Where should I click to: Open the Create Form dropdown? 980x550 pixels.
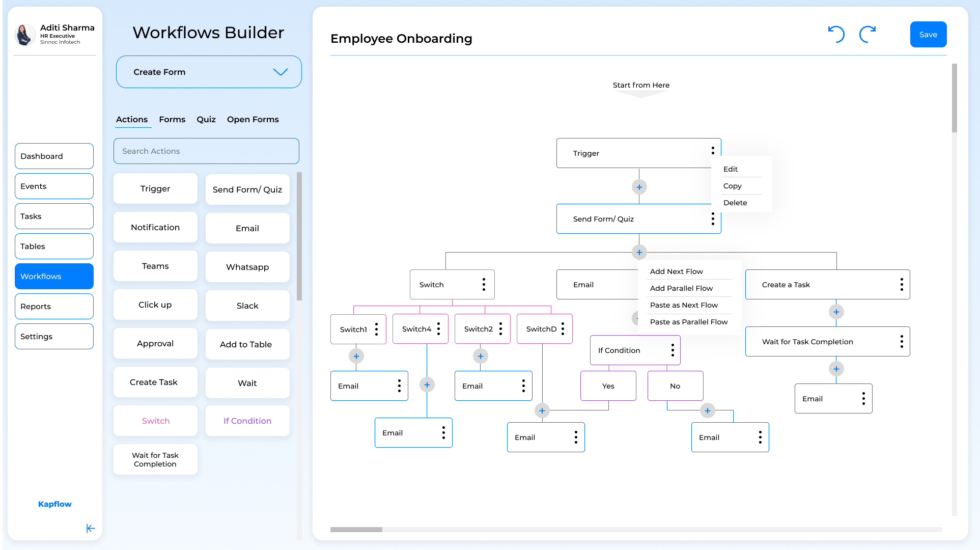(x=208, y=71)
